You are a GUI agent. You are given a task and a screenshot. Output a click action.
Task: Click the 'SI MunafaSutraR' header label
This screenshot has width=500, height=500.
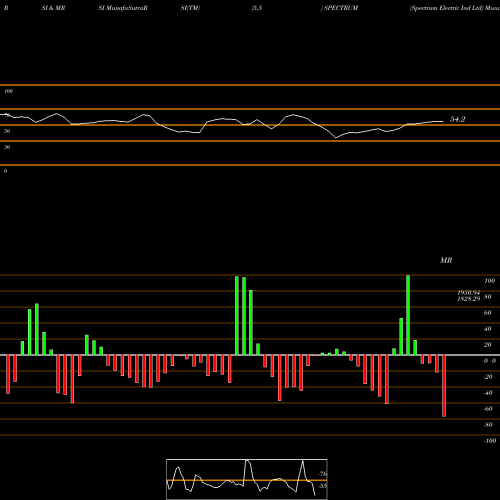click(x=123, y=8)
